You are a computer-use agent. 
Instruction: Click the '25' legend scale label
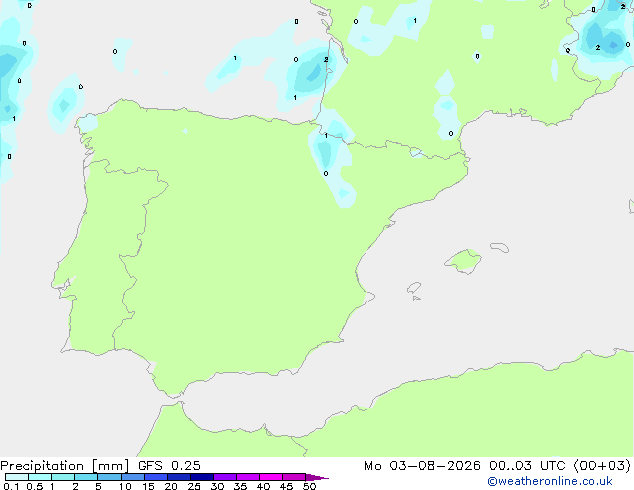(194, 486)
